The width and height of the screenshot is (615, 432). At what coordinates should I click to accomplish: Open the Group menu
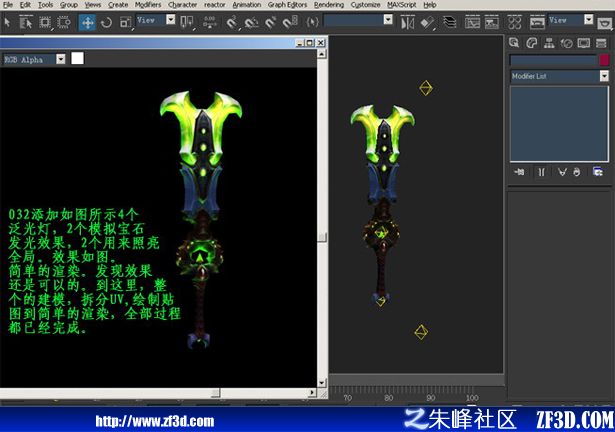click(69, 5)
